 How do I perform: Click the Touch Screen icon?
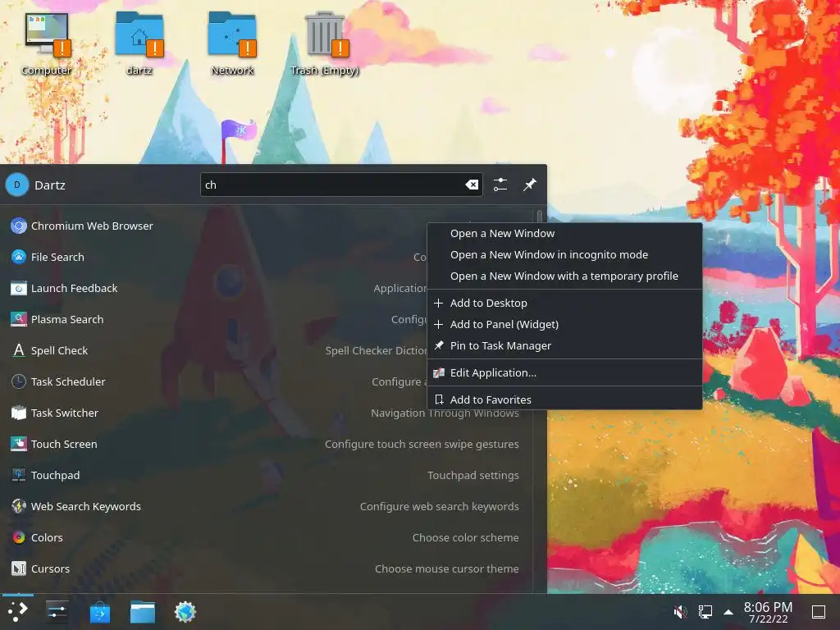pos(19,444)
